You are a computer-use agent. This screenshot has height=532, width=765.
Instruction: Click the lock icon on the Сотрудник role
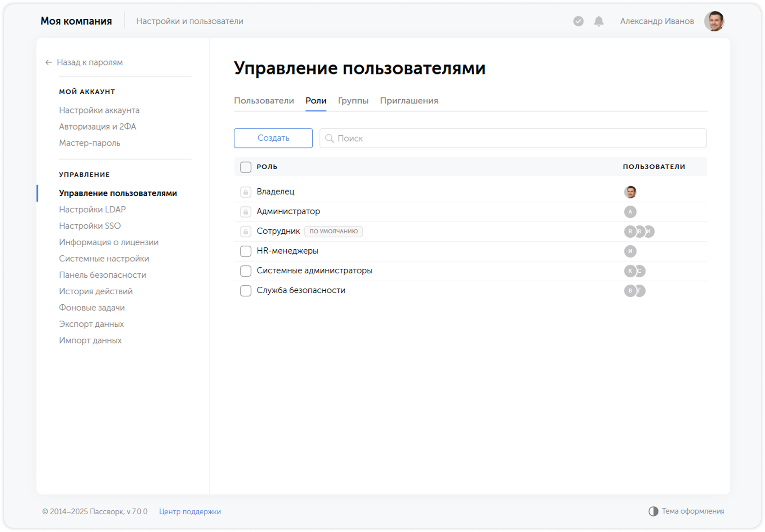tap(245, 232)
